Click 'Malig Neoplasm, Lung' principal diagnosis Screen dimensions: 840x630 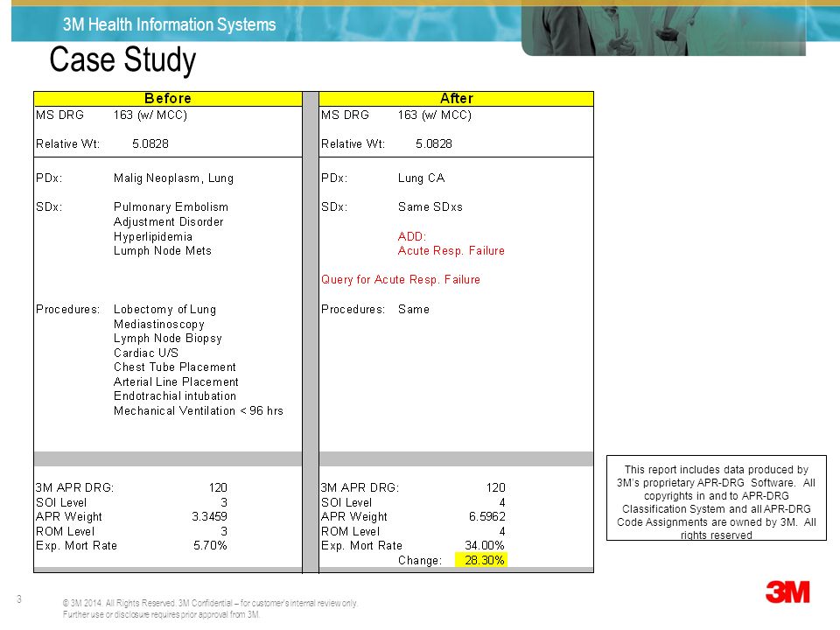click(173, 178)
